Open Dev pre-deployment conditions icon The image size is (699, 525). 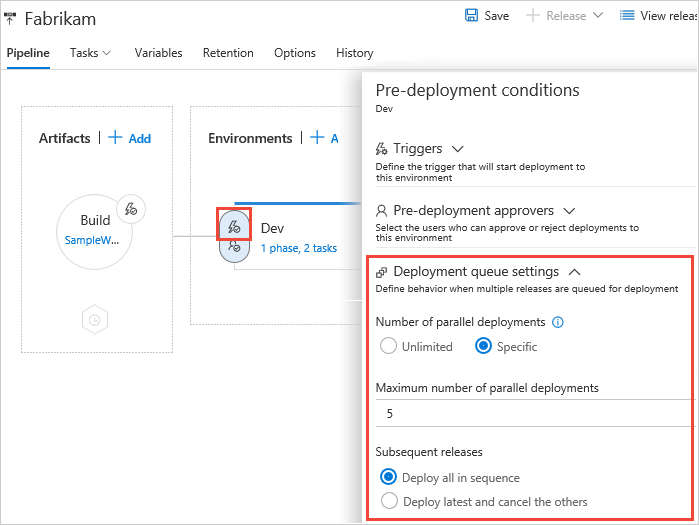coord(234,227)
